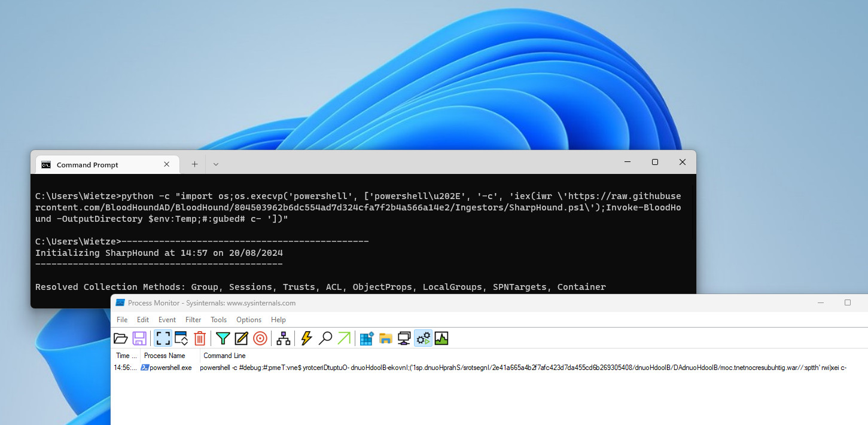Open the Help menu in Process Monitor

278,320
